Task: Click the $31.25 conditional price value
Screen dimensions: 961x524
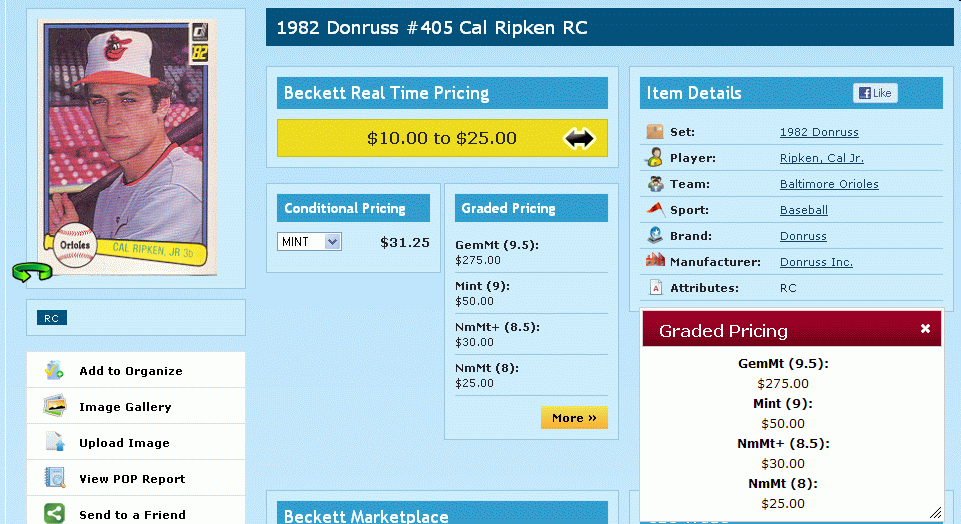Action: click(x=405, y=242)
